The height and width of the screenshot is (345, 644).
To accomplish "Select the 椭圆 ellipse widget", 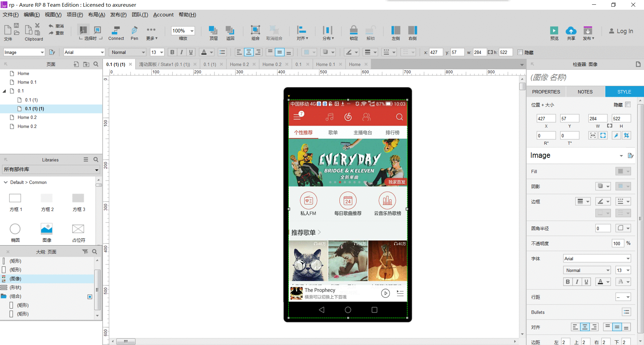I will point(15,232).
